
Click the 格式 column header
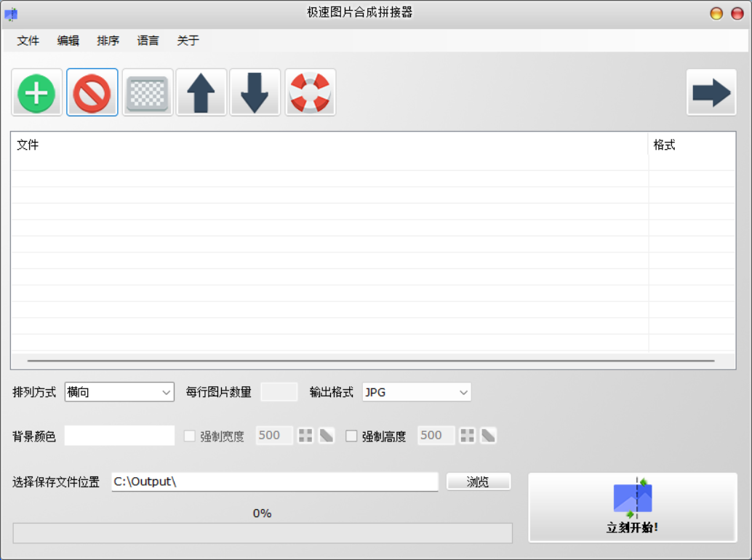click(x=692, y=145)
